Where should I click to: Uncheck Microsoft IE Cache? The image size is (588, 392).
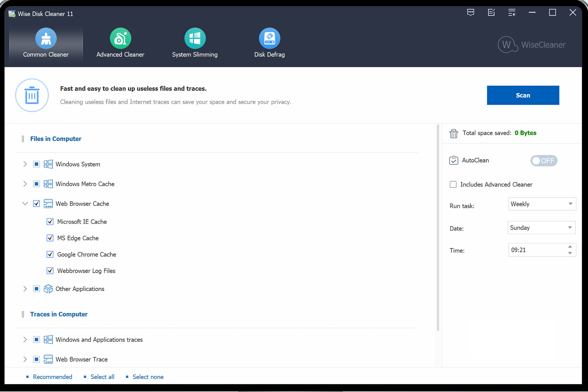tap(50, 222)
